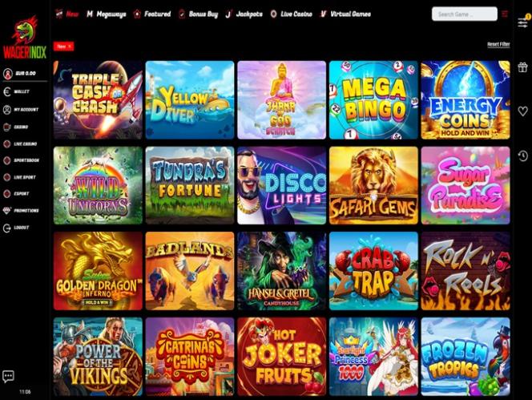Screen dimensions: 532x400
Task: Open the live chat bubble icon
Action: pos(8,376)
